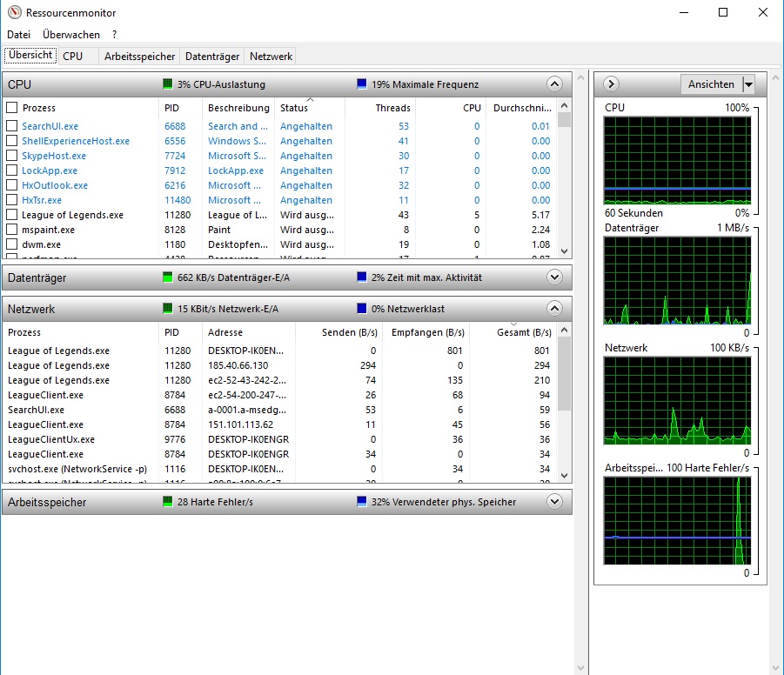Collapse the CPU section
Image resolution: width=784 pixels, height=675 pixels.
(554, 84)
